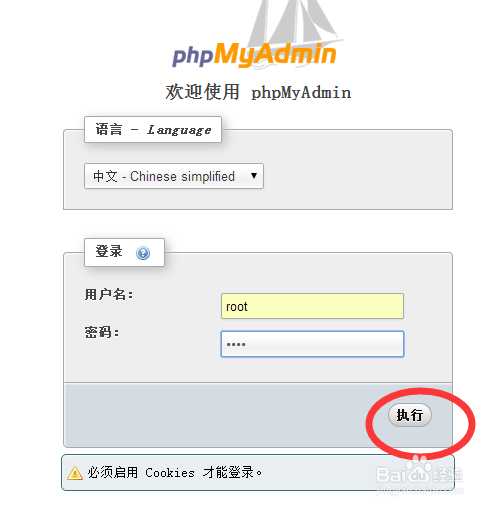Click the masked dots inside password box
The width and height of the screenshot is (493, 508).
coord(236,344)
